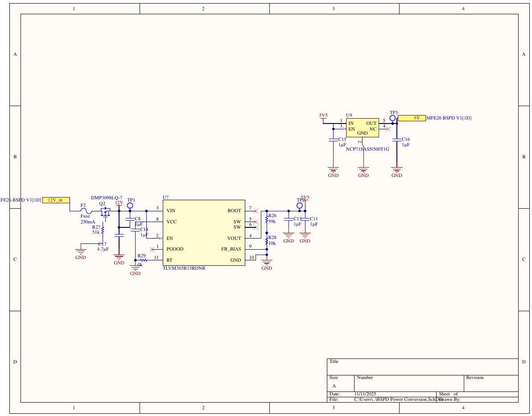
Task: Select the TLVM365R15RDNR IC body
Action: (204, 233)
